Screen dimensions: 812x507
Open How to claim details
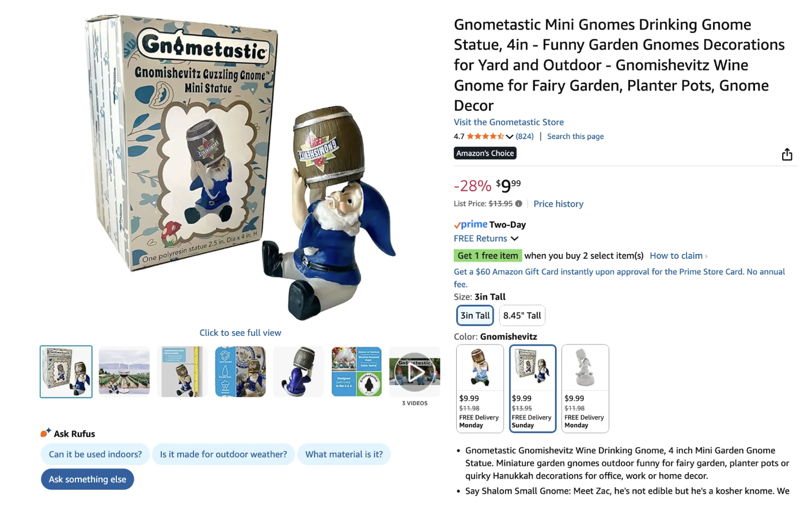coord(678,256)
